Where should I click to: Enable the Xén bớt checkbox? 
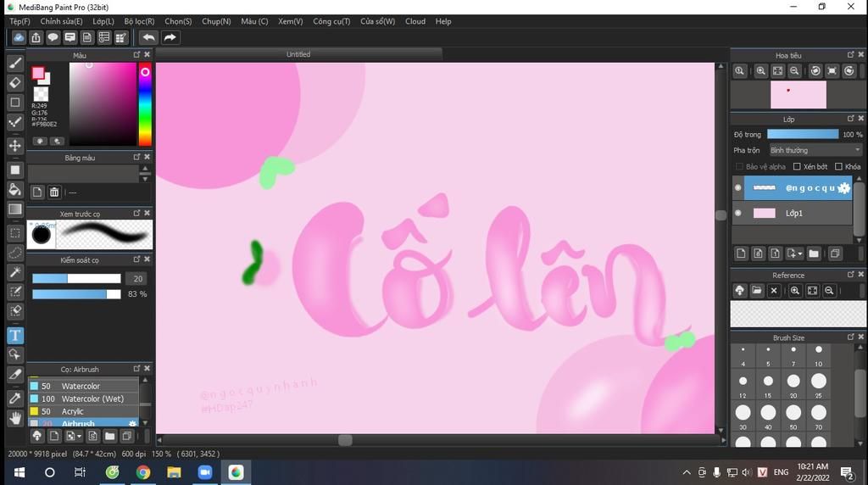[x=797, y=167]
